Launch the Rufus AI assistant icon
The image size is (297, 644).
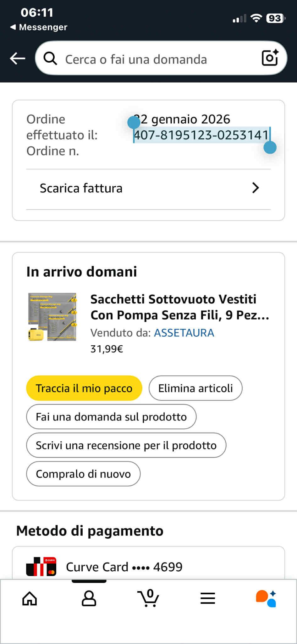pos(266,598)
